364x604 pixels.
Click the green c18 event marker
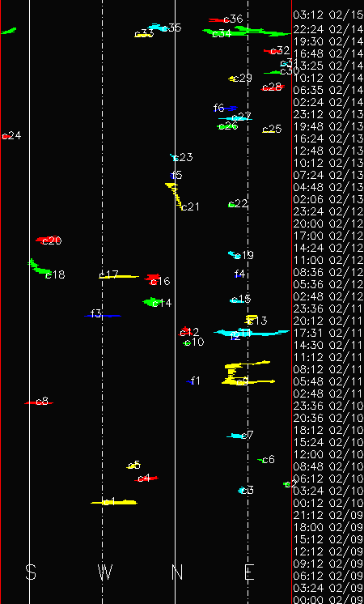(40, 266)
